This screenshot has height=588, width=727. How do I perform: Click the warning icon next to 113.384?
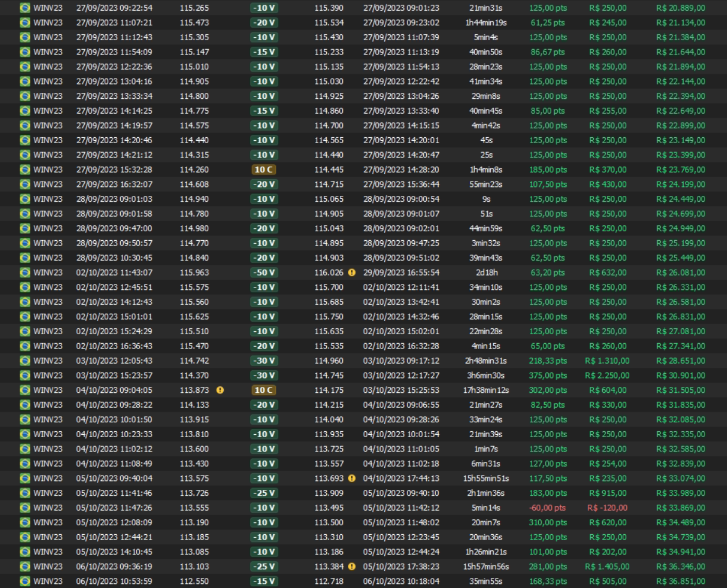[352, 567]
